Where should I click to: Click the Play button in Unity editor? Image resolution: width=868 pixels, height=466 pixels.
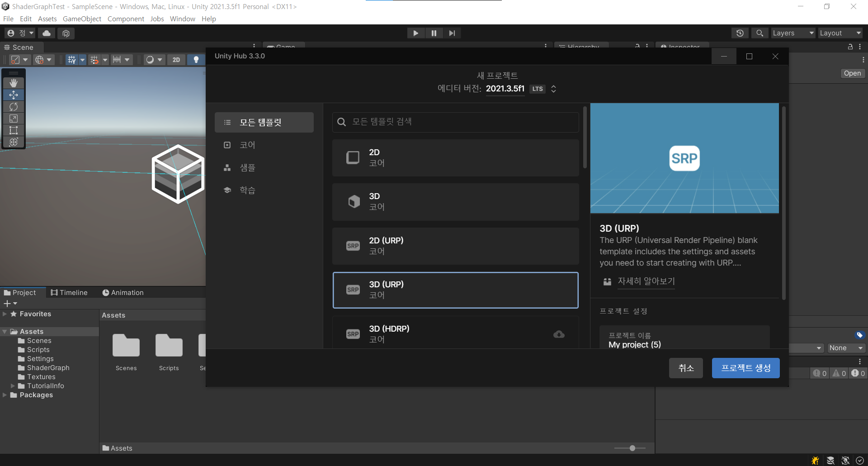tap(416, 33)
